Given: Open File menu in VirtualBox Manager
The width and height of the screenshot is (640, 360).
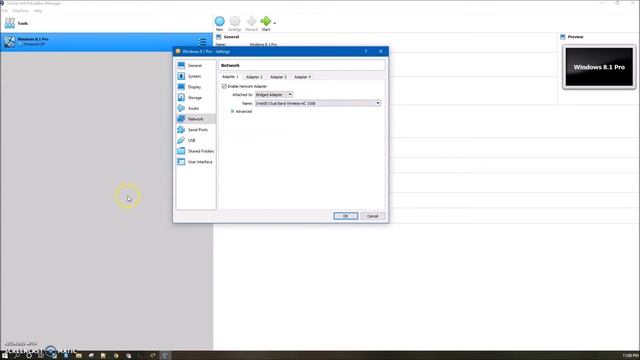Looking at the screenshot, I should [x=4, y=11].
